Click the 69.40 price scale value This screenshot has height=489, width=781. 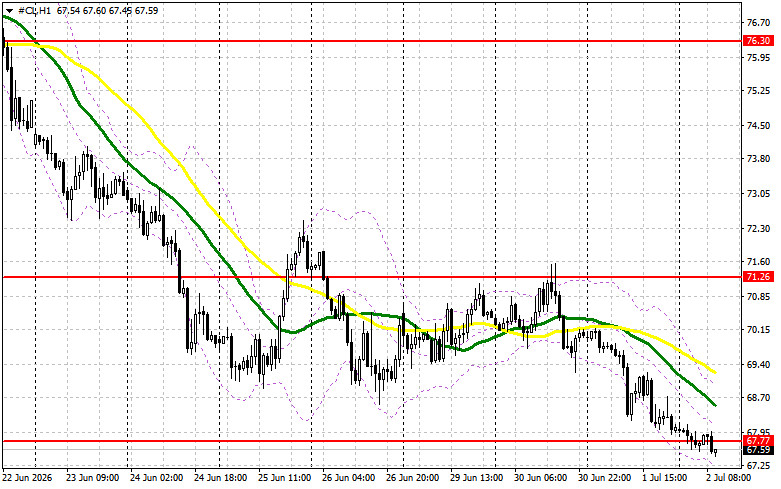tap(759, 365)
